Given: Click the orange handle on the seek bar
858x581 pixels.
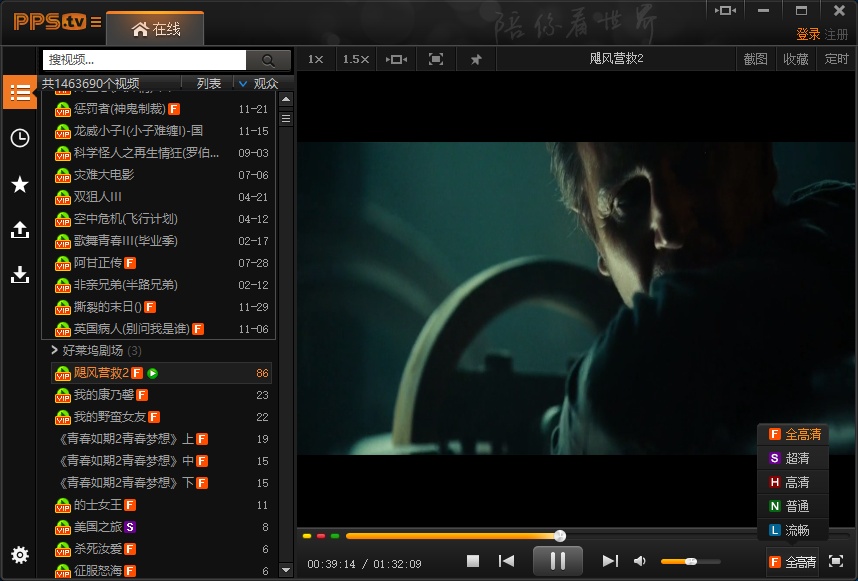Looking at the screenshot, I should pyautogui.click(x=560, y=536).
